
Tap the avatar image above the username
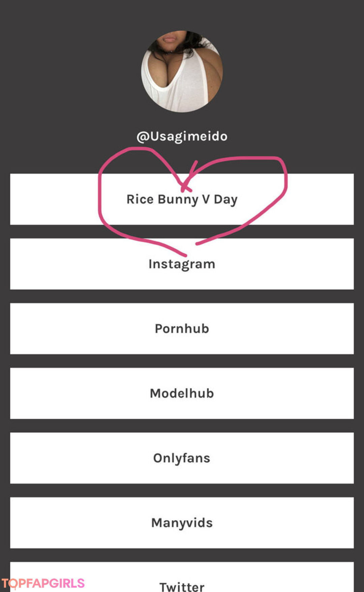[x=182, y=72]
